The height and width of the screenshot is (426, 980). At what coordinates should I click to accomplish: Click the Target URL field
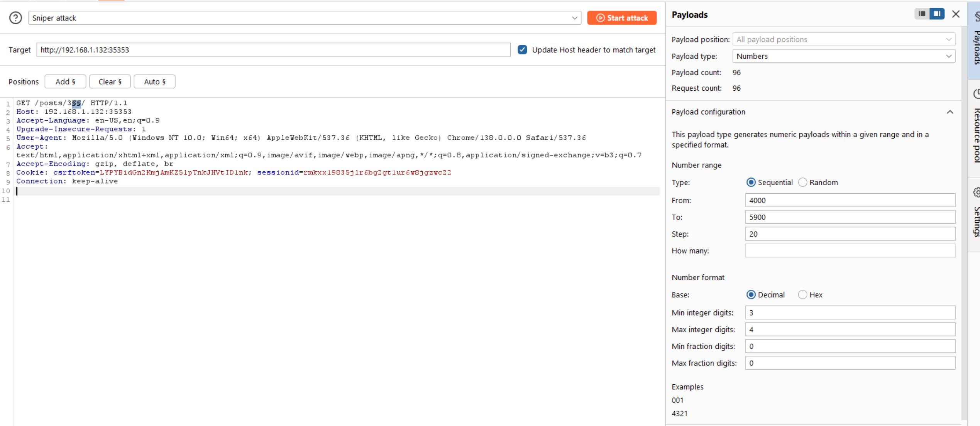point(273,50)
